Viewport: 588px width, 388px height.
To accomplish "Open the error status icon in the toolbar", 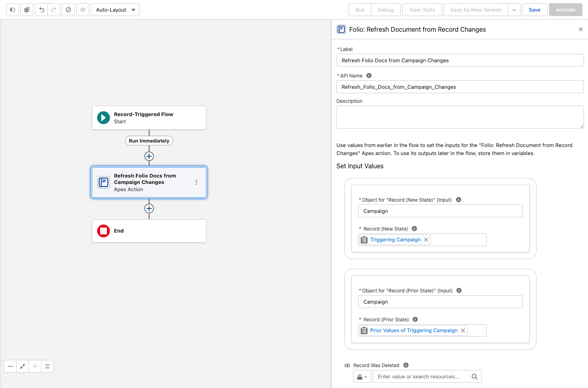I will click(68, 10).
